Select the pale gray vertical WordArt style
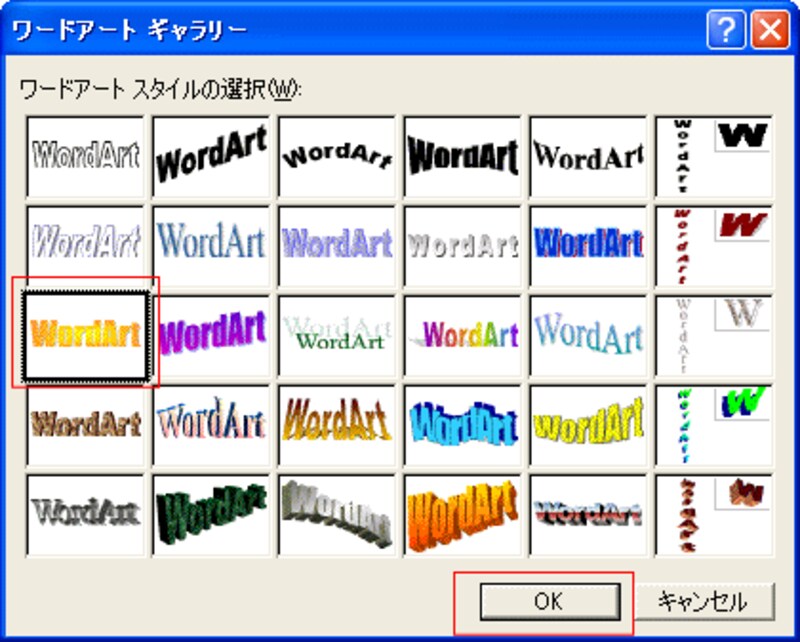 (x=714, y=336)
